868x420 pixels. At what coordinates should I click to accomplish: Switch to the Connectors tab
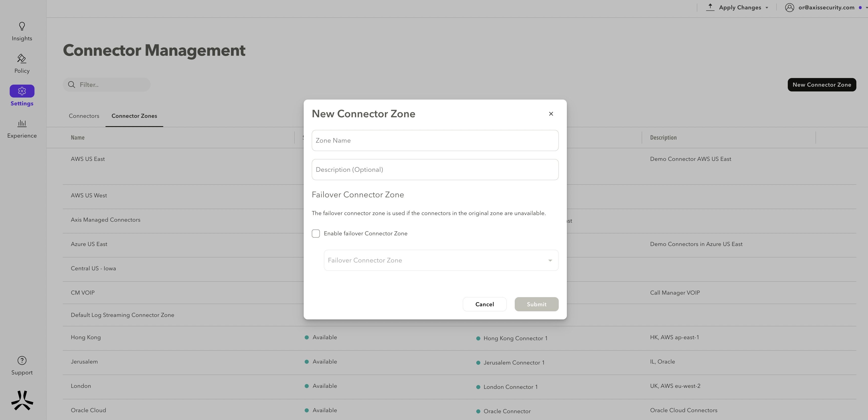coord(84,116)
